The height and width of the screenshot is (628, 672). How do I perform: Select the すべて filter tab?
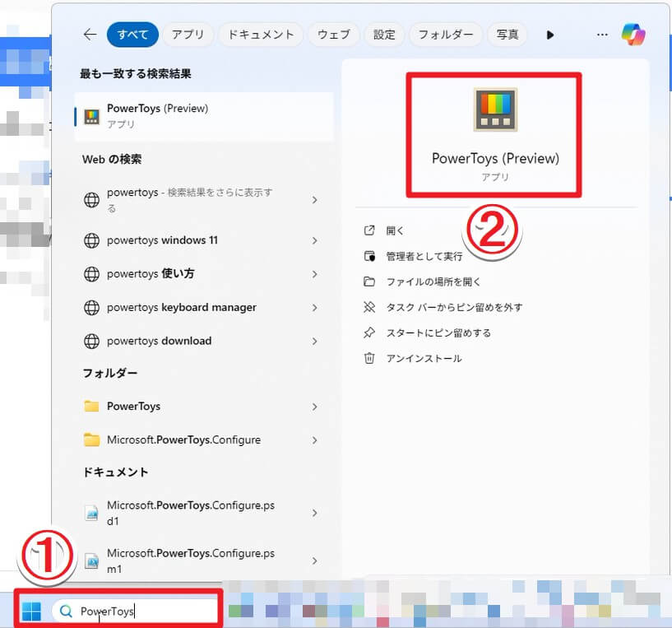(x=132, y=35)
